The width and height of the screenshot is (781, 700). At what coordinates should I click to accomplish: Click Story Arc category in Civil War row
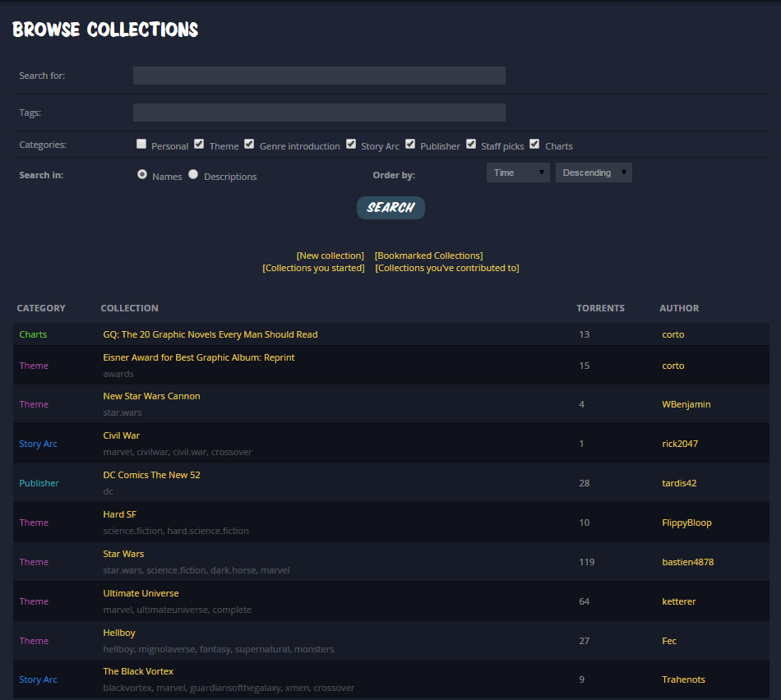click(x=38, y=444)
